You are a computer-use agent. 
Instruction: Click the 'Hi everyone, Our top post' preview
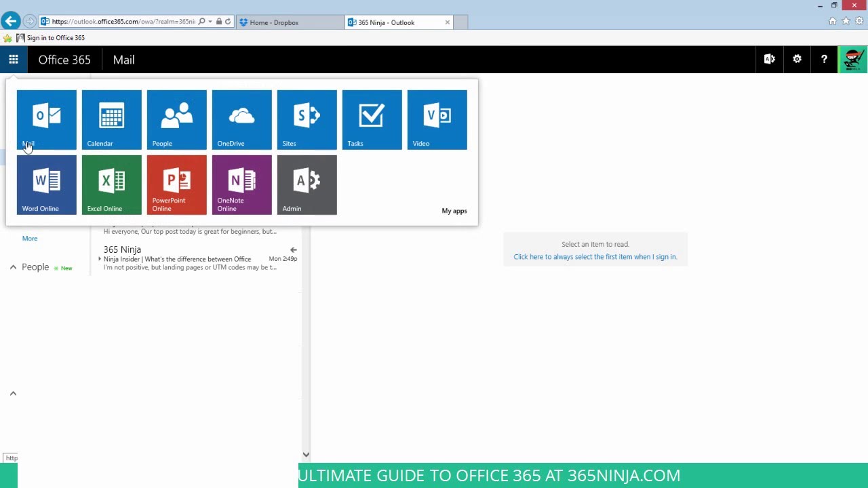click(x=190, y=231)
